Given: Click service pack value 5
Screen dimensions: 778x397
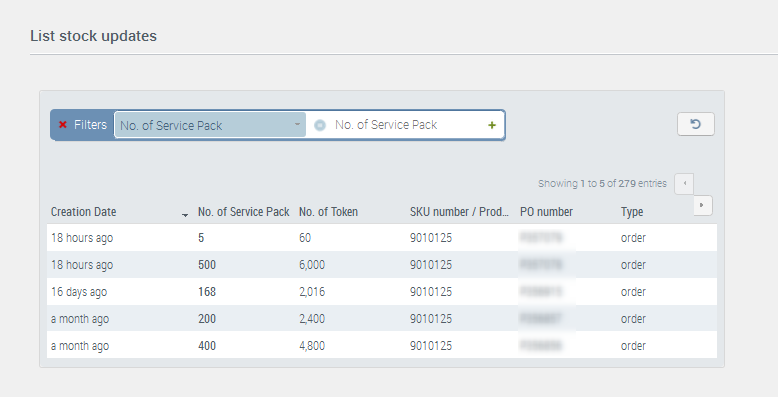Looking at the screenshot, I should click(x=201, y=238).
